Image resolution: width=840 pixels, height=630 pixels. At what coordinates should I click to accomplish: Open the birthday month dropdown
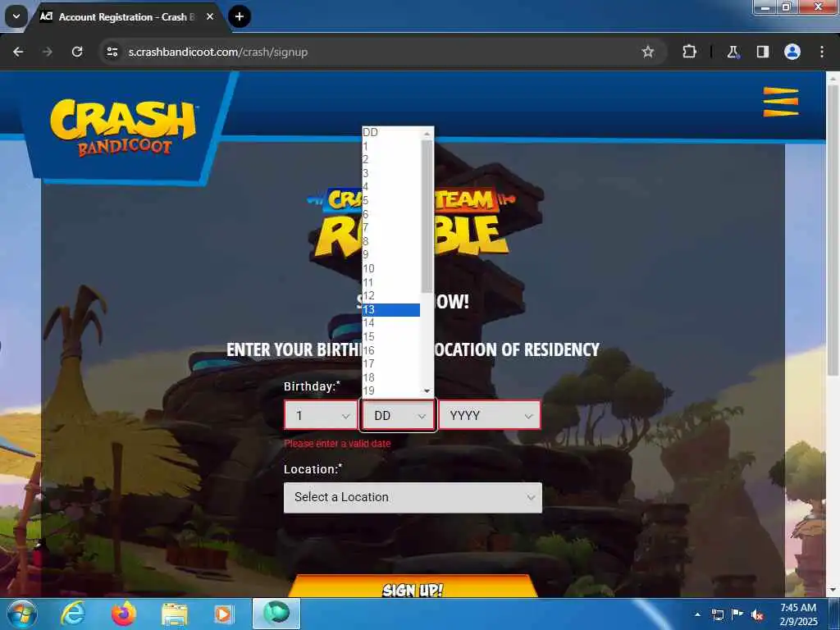click(x=321, y=415)
